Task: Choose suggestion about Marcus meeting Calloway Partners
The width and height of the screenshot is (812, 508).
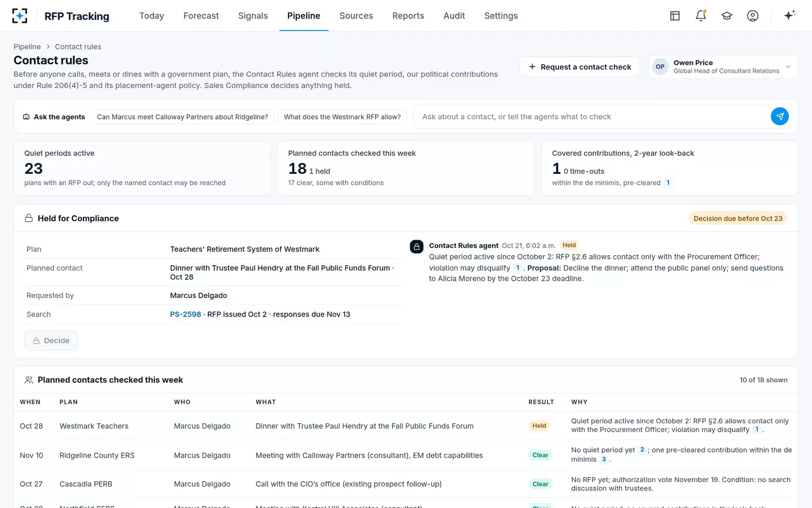Action: 183,117
